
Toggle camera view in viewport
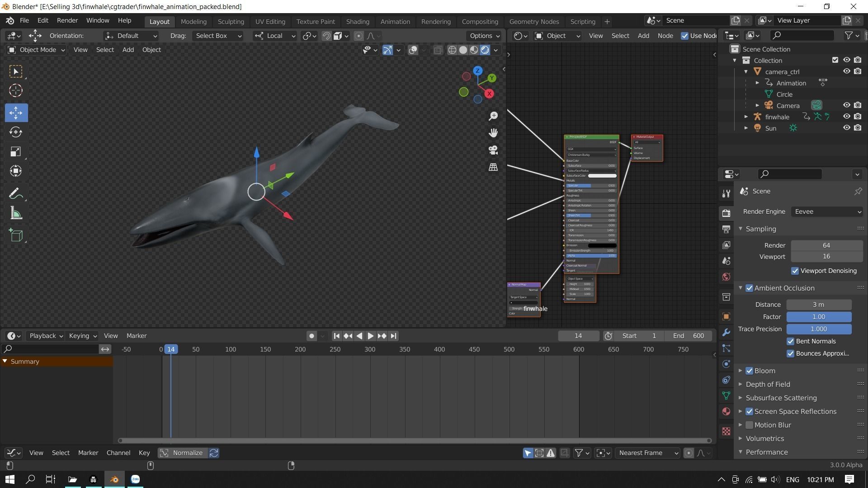[x=493, y=150]
